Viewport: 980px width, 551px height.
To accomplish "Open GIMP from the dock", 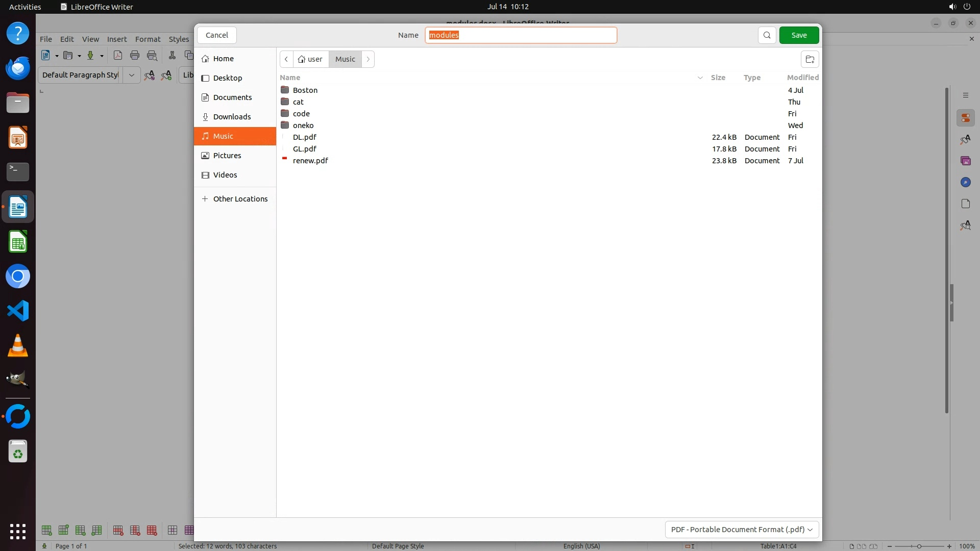I will click(x=18, y=380).
